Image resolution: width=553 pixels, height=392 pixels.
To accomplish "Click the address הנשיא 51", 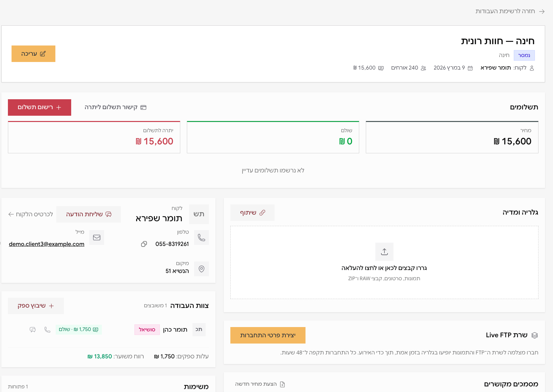I will coord(177,271).
